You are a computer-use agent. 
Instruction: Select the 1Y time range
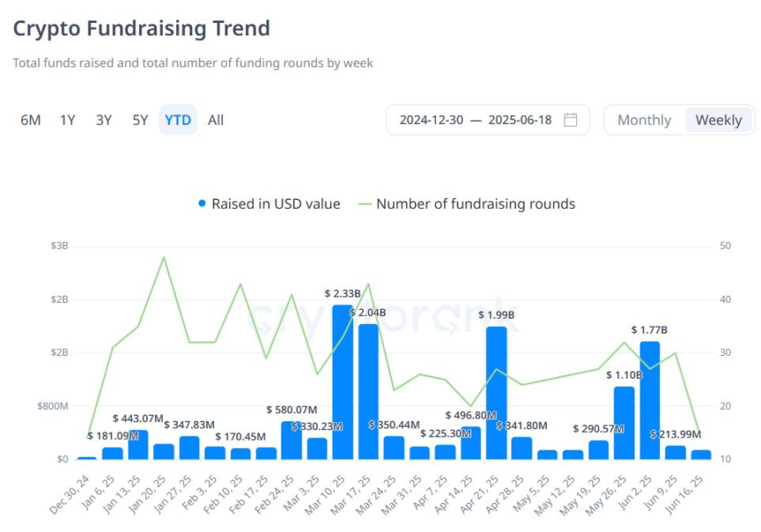click(x=67, y=120)
